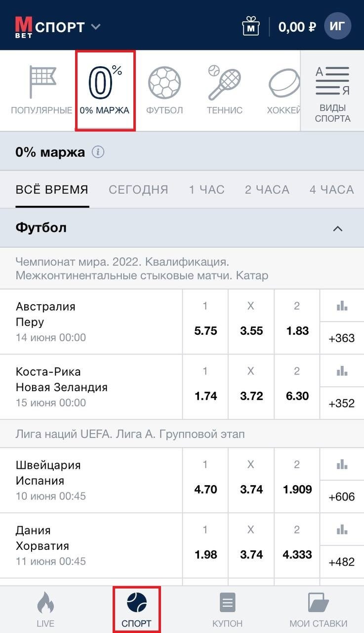This screenshot has height=633, width=364.
Task: Collapse the Футбол section
Action: coord(338,228)
